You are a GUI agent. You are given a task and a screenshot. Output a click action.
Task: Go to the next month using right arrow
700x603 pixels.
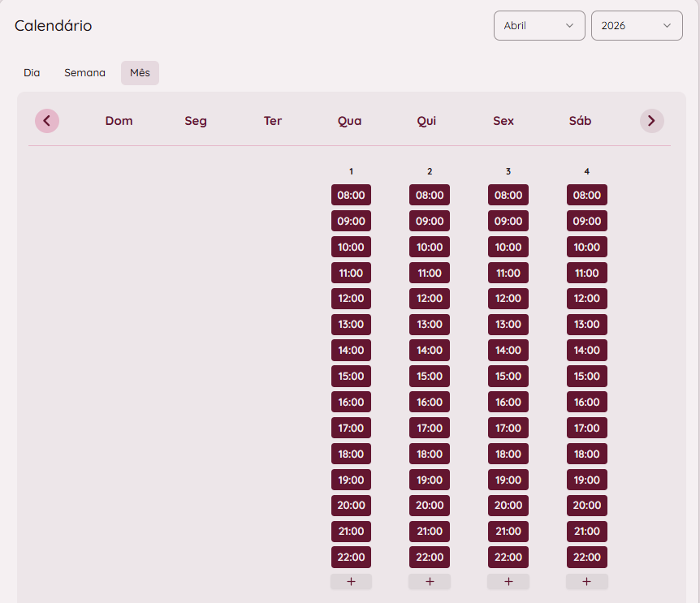pos(651,121)
